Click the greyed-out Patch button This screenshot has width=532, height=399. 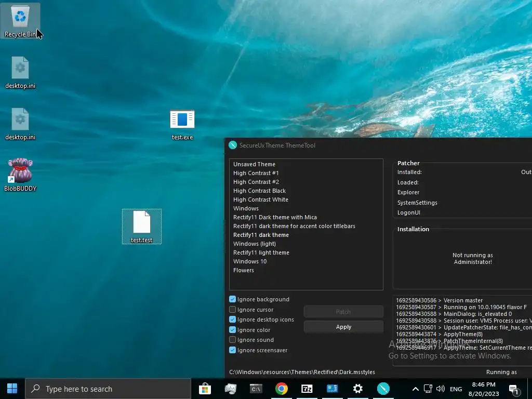(343, 312)
